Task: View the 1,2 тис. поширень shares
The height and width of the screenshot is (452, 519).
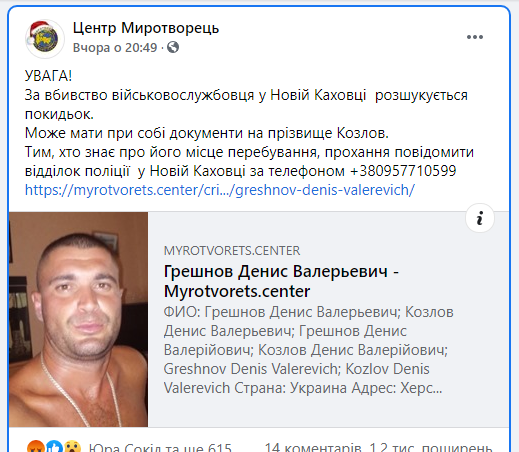Action: pyautogui.click(x=430, y=447)
